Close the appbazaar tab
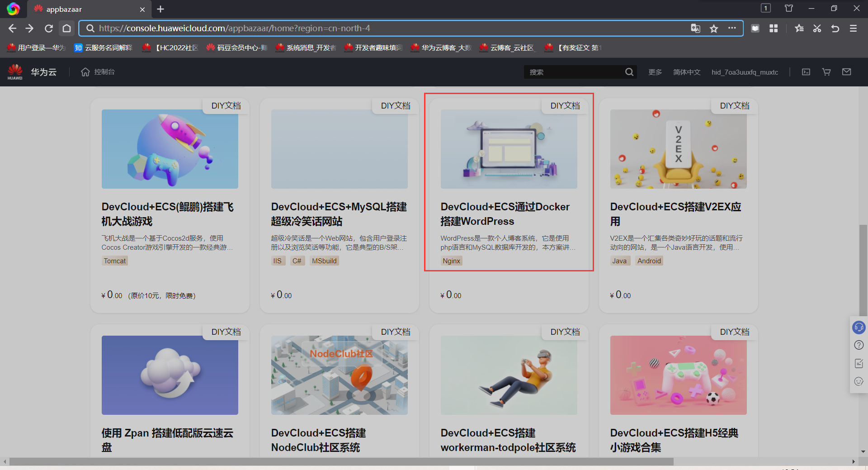The width and height of the screenshot is (868, 470). [x=142, y=9]
